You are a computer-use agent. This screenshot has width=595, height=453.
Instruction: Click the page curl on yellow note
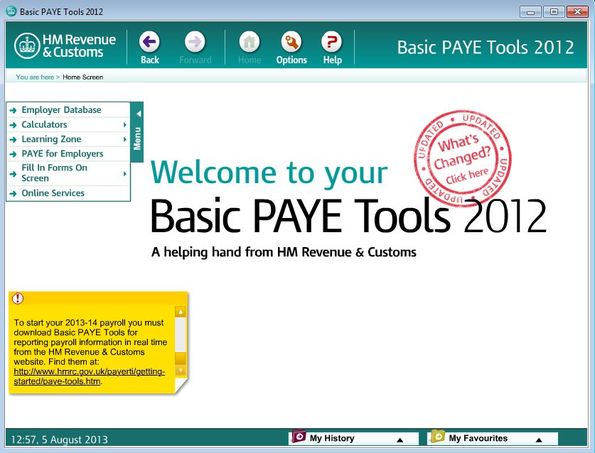click(x=181, y=386)
